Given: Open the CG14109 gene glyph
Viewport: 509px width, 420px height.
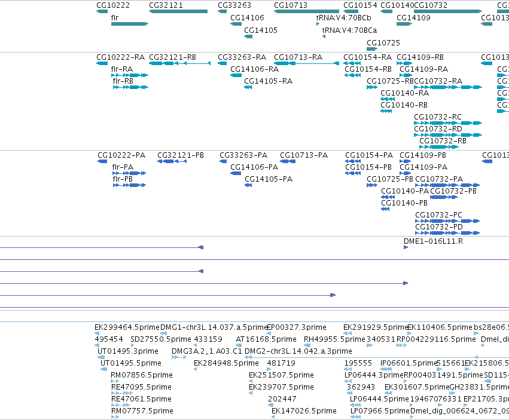Looking at the screenshot, I should (x=404, y=24).
